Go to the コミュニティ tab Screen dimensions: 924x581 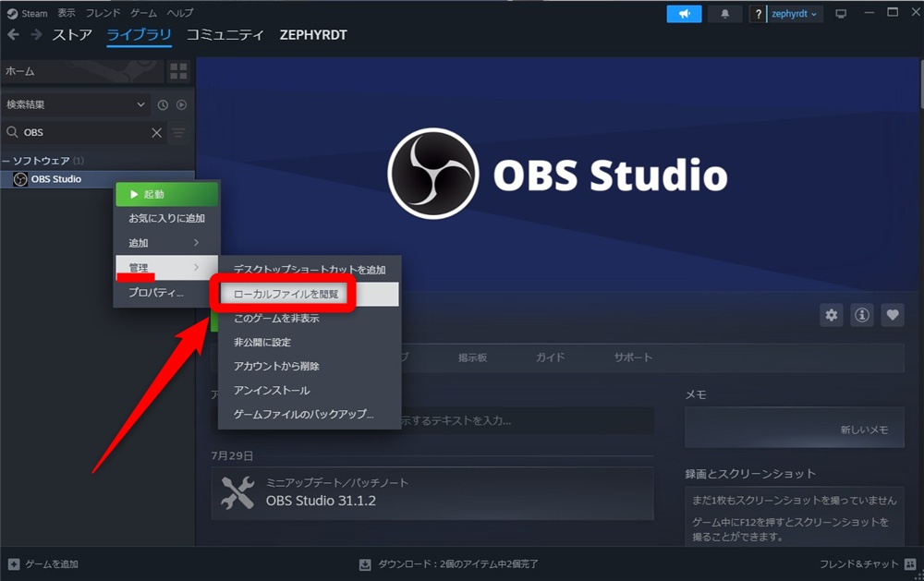pos(225,35)
